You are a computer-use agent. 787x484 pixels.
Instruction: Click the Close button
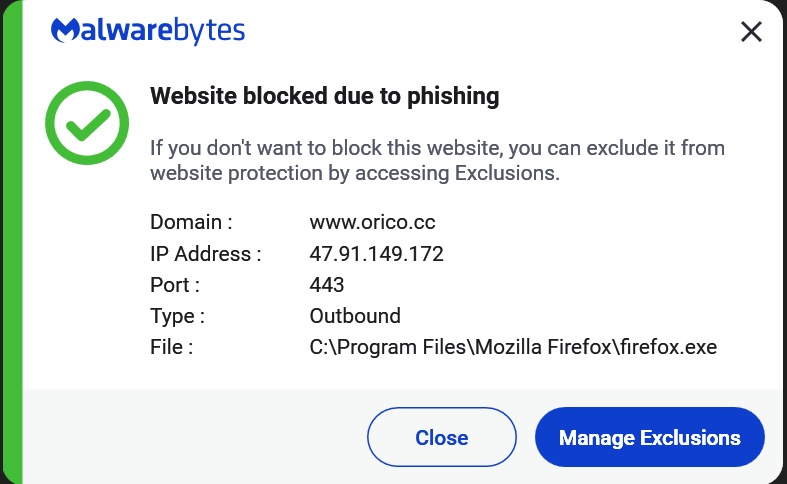[442, 437]
